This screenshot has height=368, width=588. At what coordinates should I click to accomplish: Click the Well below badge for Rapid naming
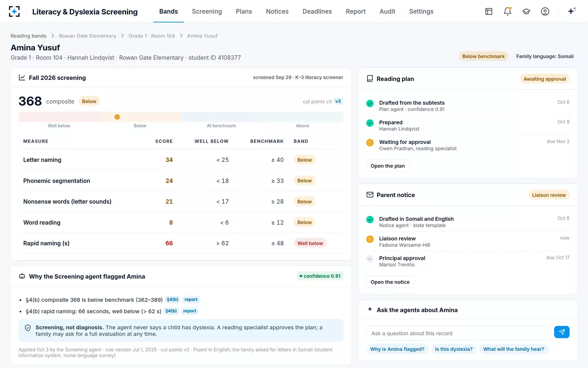tap(310, 243)
